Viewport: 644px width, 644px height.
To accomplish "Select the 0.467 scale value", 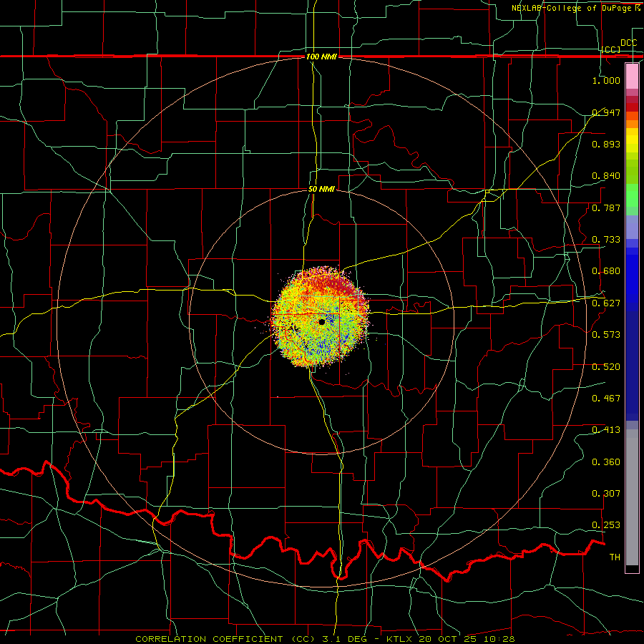I will coord(606,398).
